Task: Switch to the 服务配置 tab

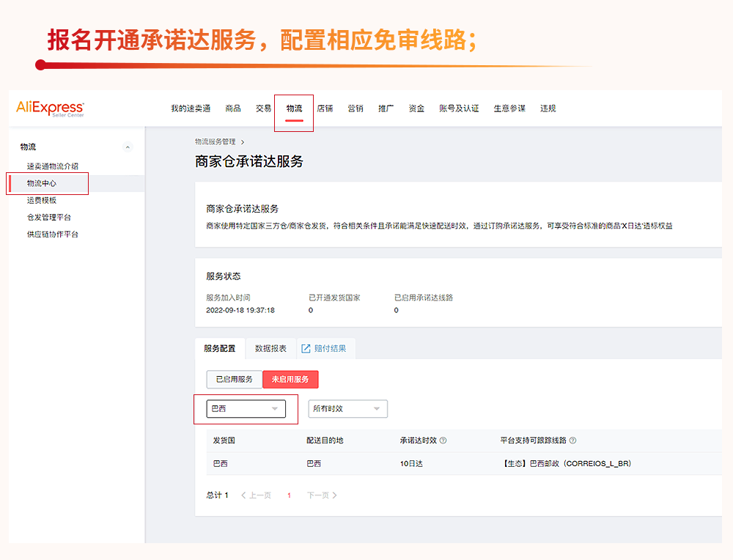Action: point(220,349)
